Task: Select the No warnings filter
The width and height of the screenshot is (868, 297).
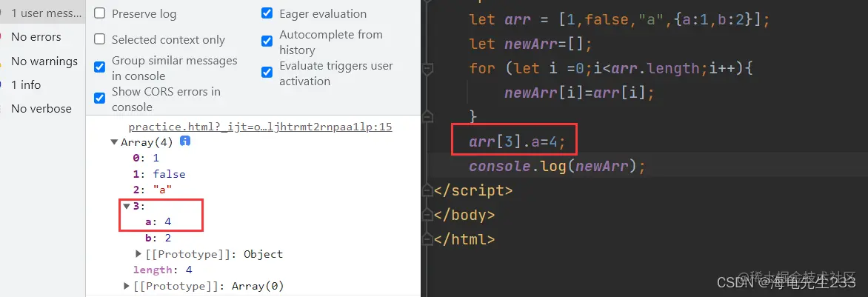Action: [44, 61]
